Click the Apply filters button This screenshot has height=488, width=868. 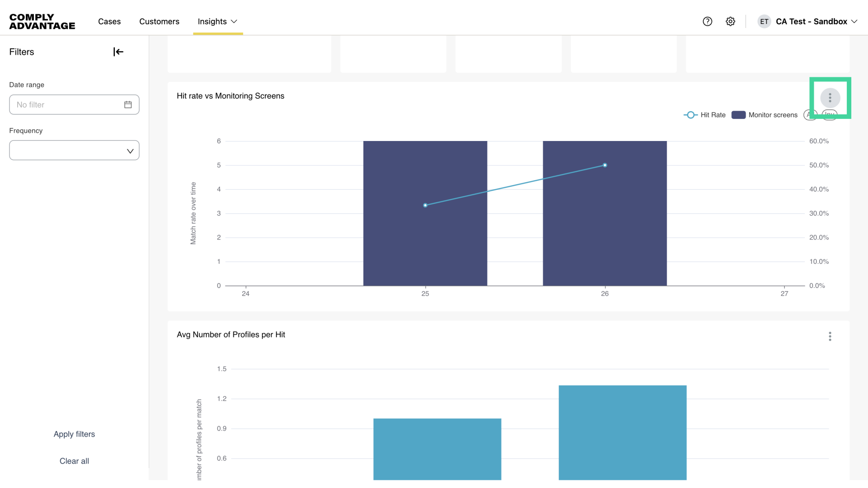pos(74,434)
